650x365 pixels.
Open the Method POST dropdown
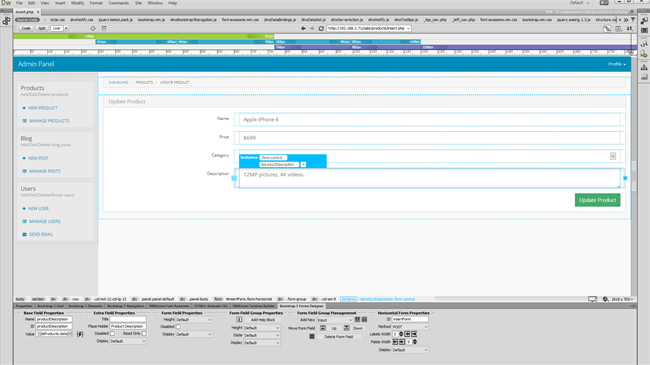pyautogui.click(x=410, y=327)
